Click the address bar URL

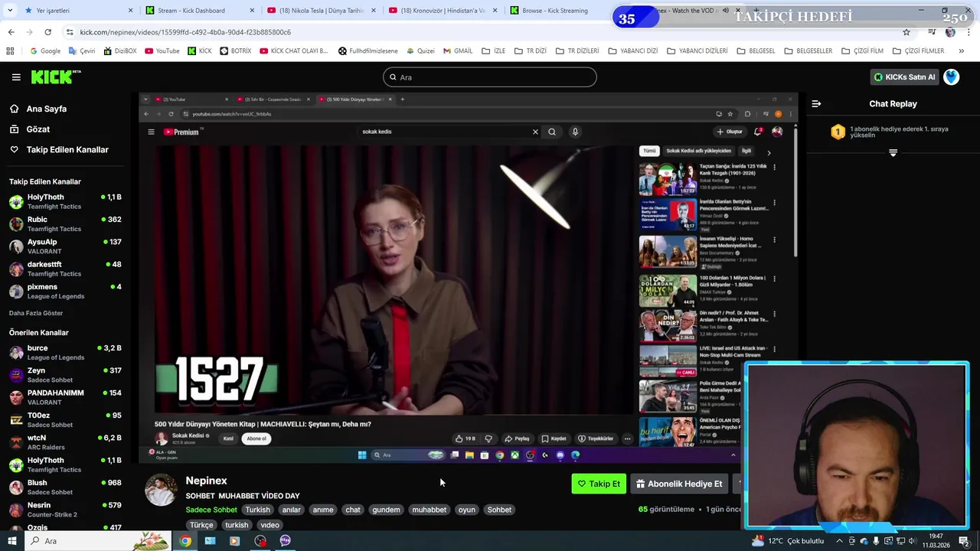click(x=185, y=32)
